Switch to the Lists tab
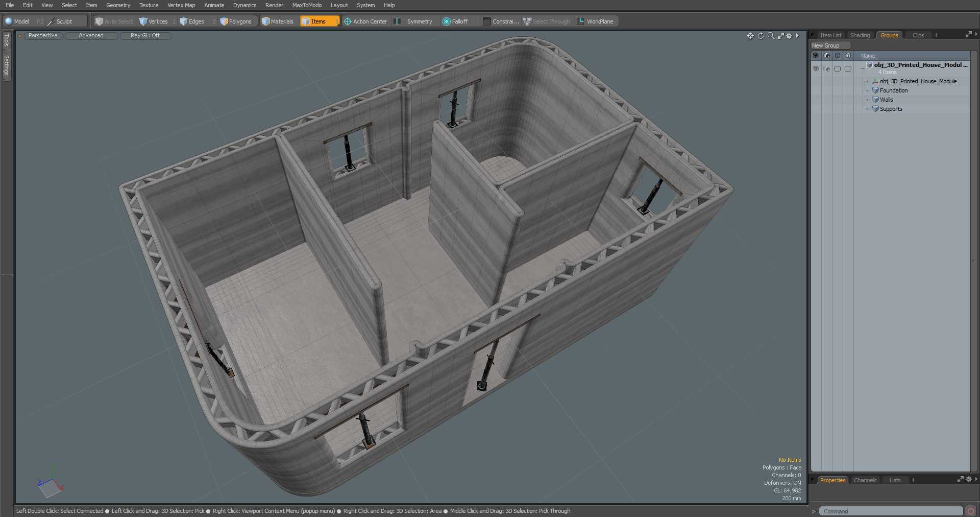The height and width of the screenshot is (517, 980). [x=895, y=480]
